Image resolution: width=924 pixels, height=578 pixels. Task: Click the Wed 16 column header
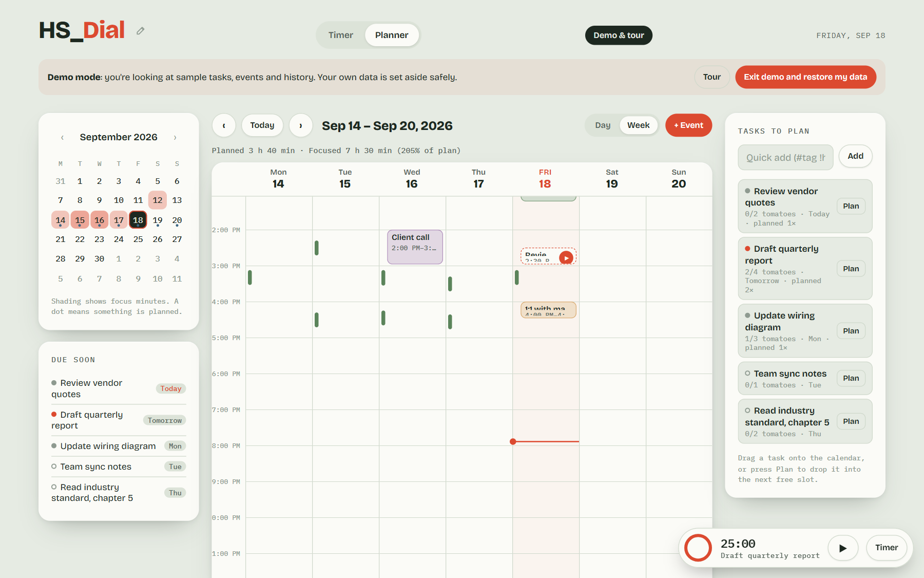click(x=412, y=179)
